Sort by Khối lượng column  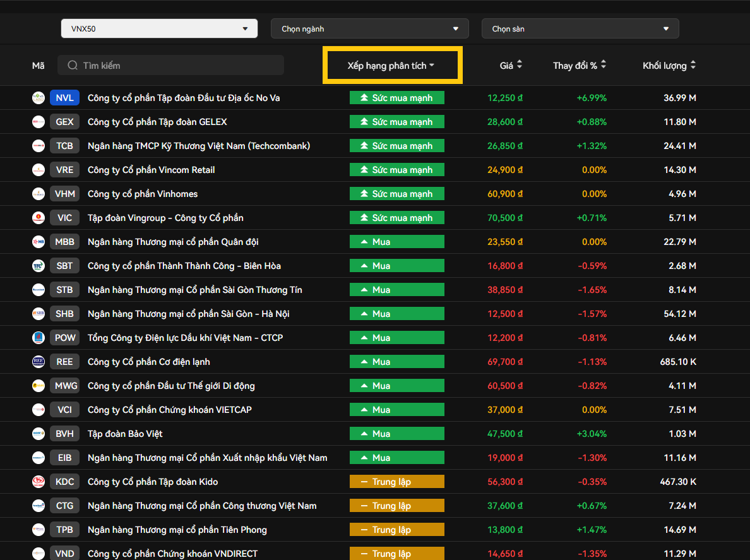(x=669, y=66)
